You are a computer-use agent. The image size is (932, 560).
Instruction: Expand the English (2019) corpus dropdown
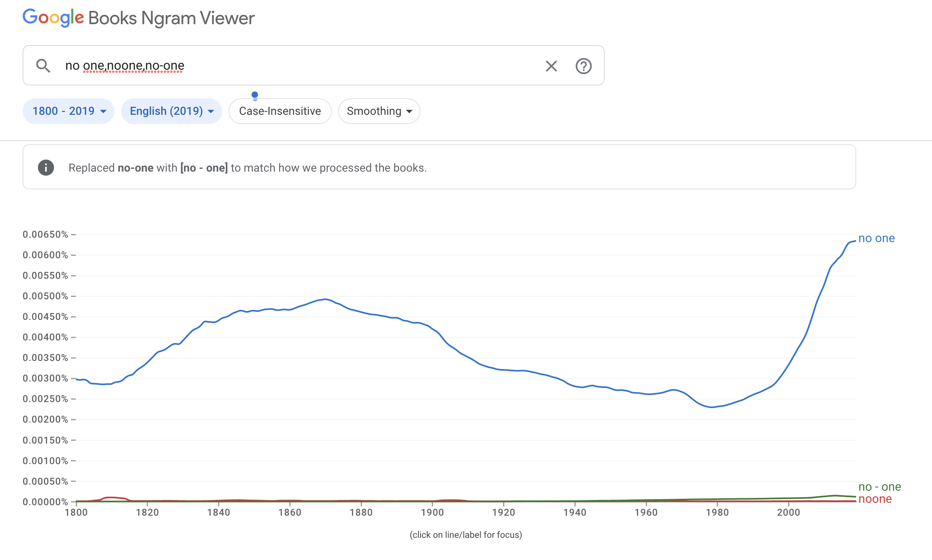click(171, 111)
